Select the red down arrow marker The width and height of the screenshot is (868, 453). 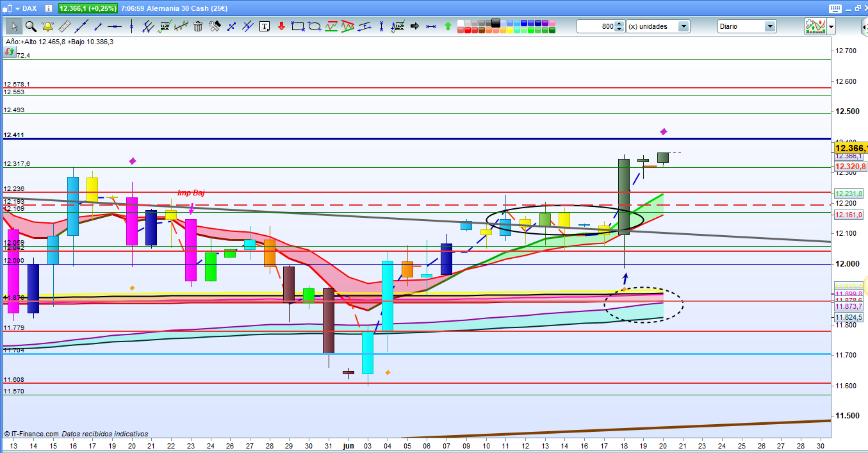tap(281, 26)
